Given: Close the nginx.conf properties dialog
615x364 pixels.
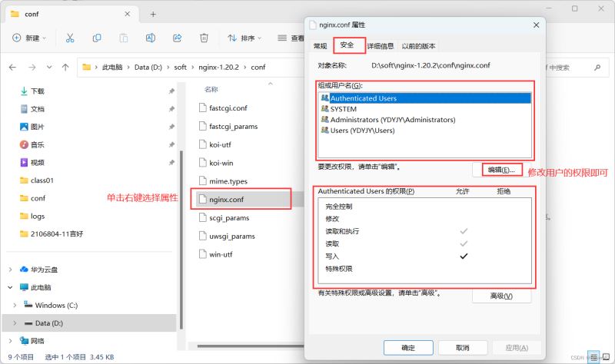Looking at the screenshot, I should [536, 25].
